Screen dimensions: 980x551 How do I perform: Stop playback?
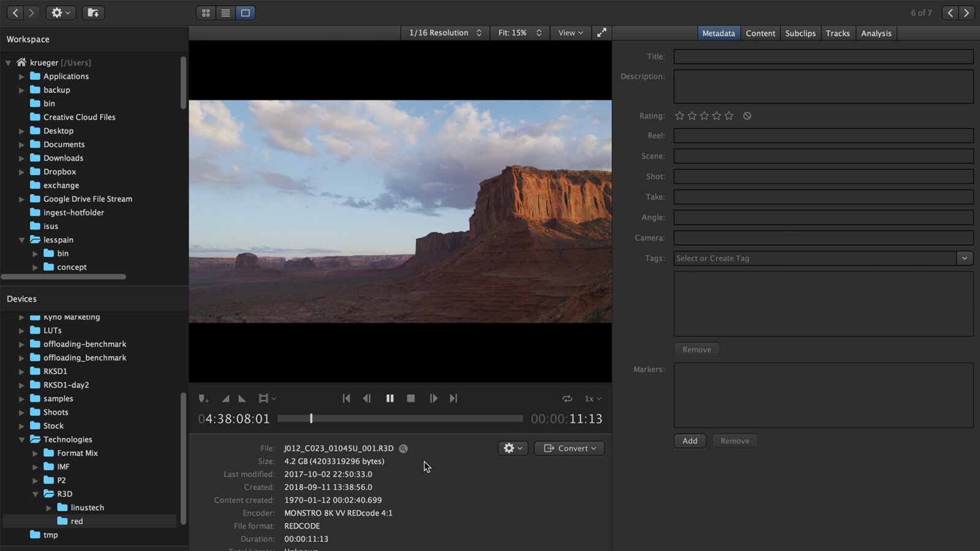(x=411, y=399)
